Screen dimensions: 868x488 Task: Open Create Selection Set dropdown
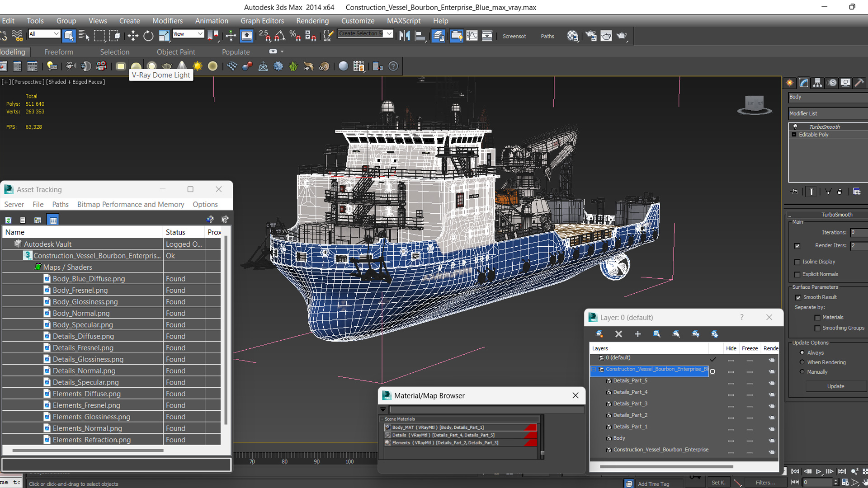pyautogui.click(x=365, y=34)
